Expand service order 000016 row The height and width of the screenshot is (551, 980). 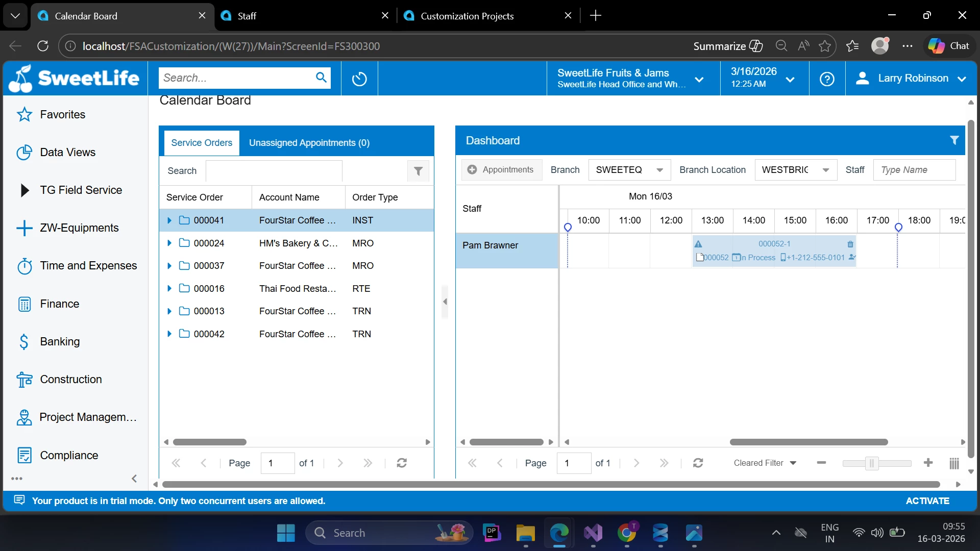[169, 289]
